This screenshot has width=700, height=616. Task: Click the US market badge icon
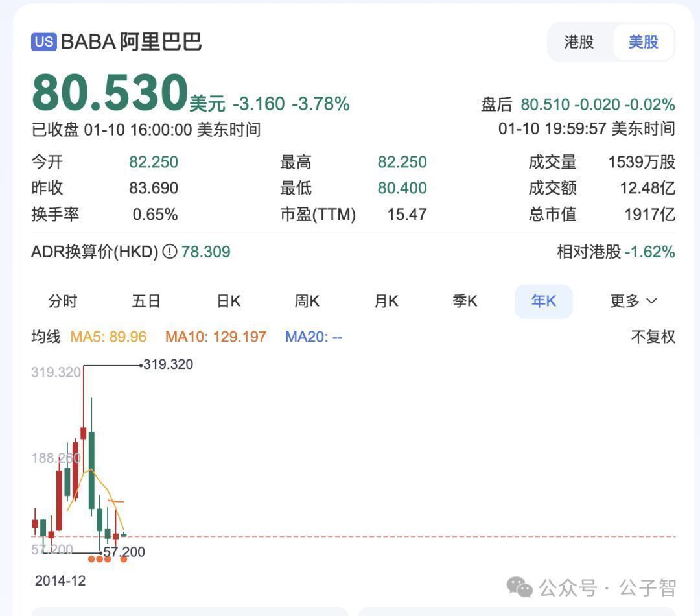point(44,42)
